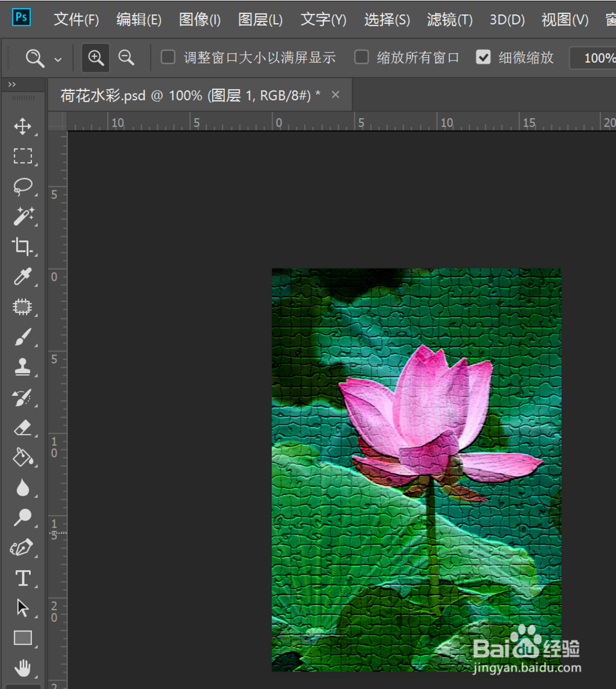Choose the Clone Stamp tool

(x=23, y=367)
